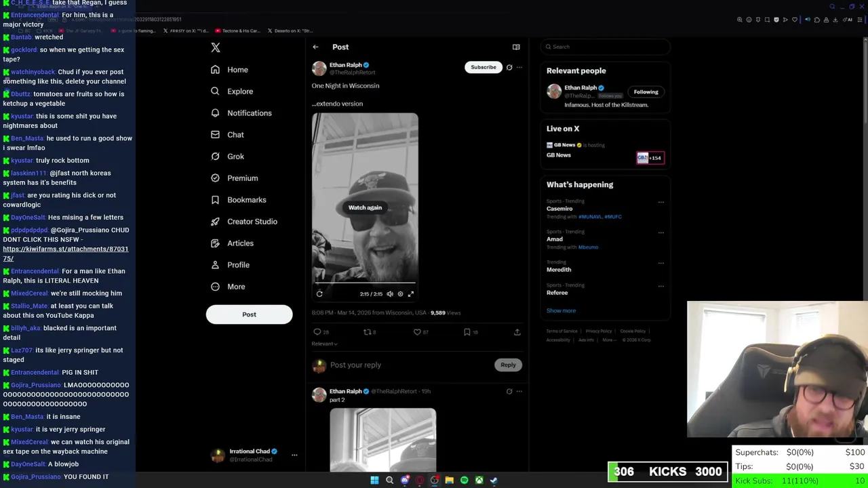Open the X logo home link

(216, 47)
